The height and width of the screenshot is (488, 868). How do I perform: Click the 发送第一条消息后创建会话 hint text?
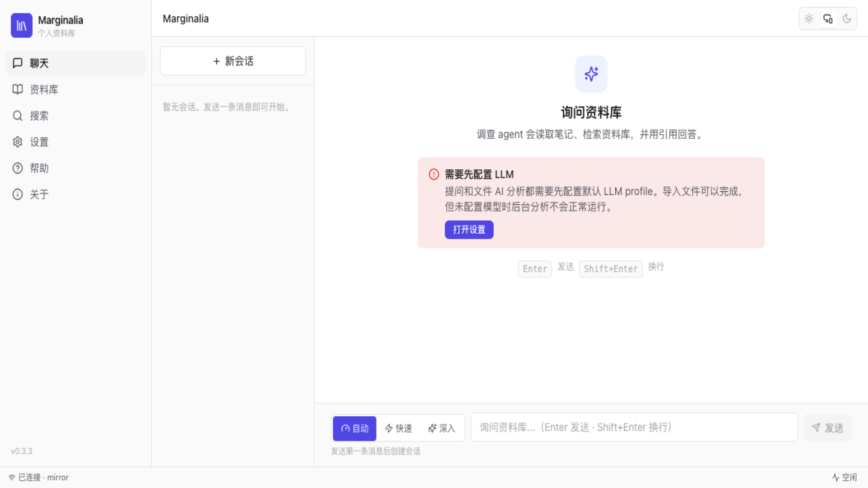[x=376, y=451]
